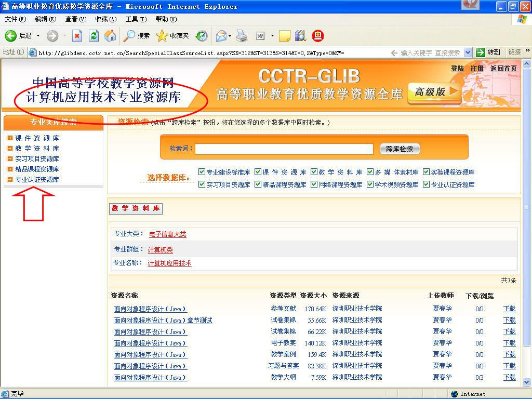This screenshot has height=399, width=532.
Task: Uncheck 精品课程资源库 database checkbox
Action: [258, 184]
